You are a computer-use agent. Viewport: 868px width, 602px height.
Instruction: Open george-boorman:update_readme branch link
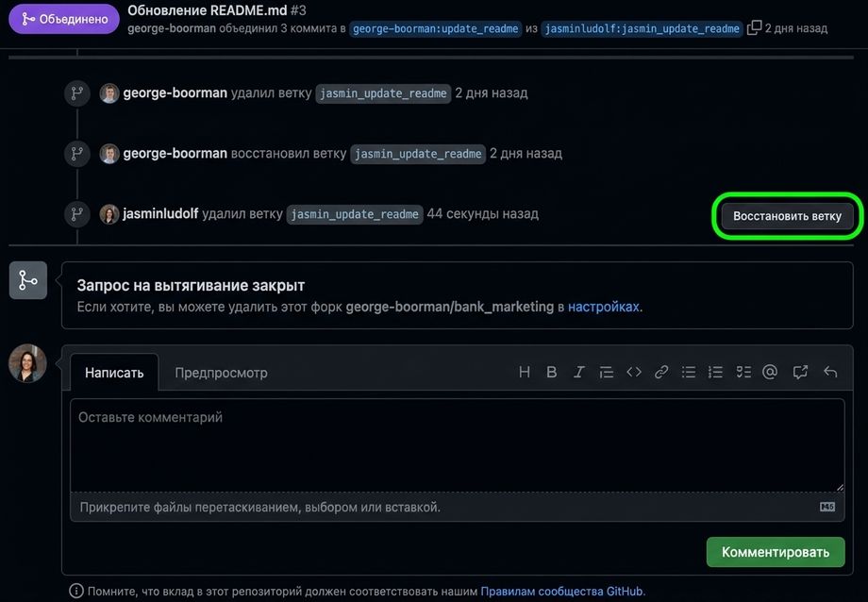(x=435, y=29)
